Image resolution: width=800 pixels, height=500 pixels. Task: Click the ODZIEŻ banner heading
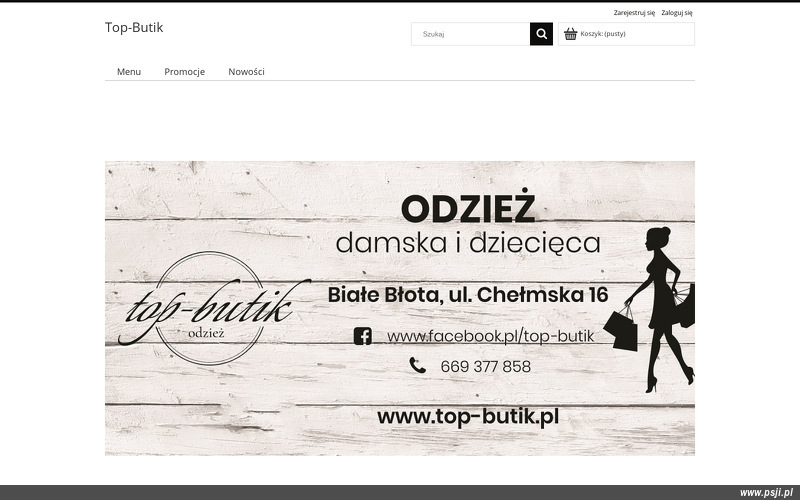point(468,207)
